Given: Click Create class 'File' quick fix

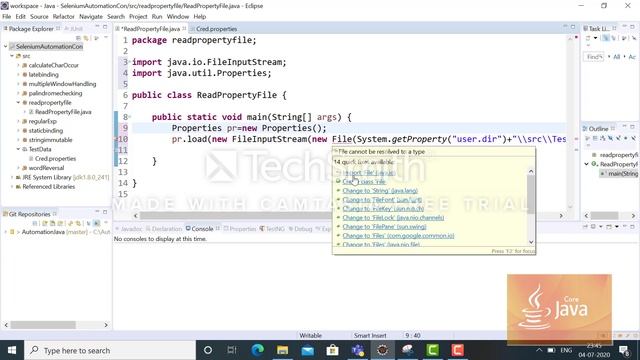Looking at the screenshot, I should point(364,182).
